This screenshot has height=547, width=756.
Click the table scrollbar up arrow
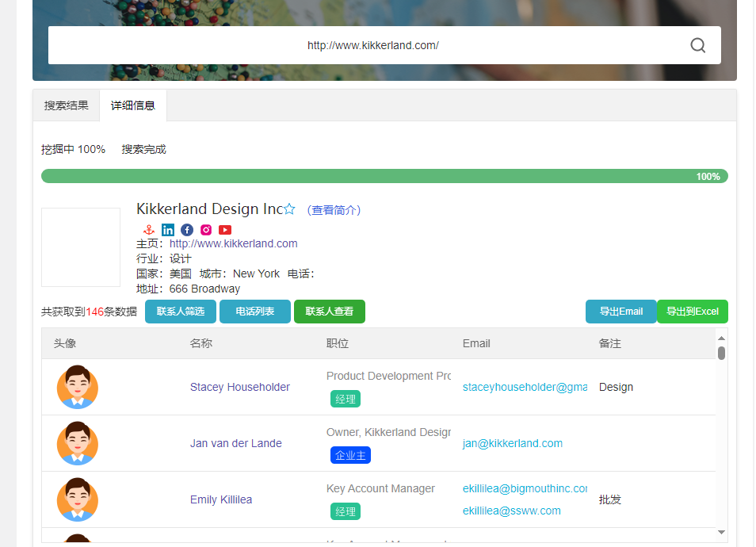[721, 339]
